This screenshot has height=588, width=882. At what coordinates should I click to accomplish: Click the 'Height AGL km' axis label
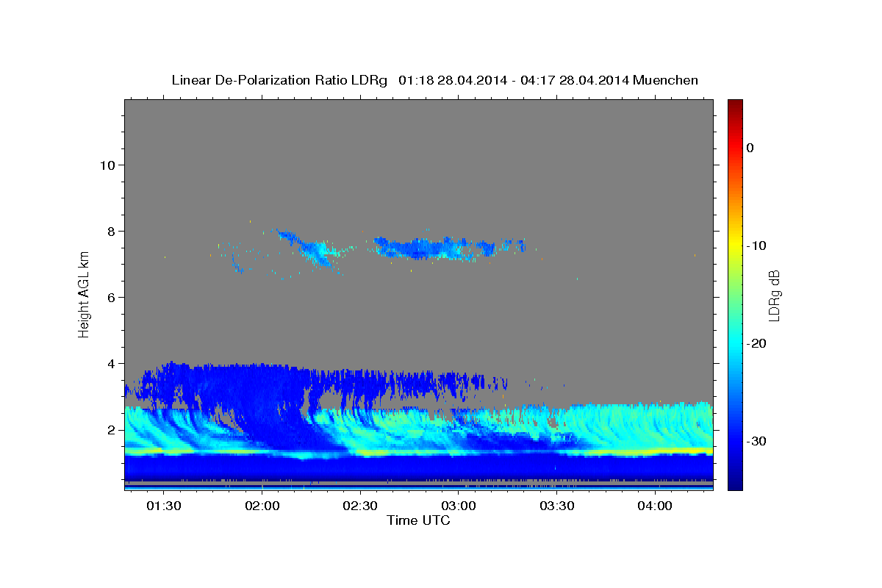pyautogui.click(x=85, y=294)
